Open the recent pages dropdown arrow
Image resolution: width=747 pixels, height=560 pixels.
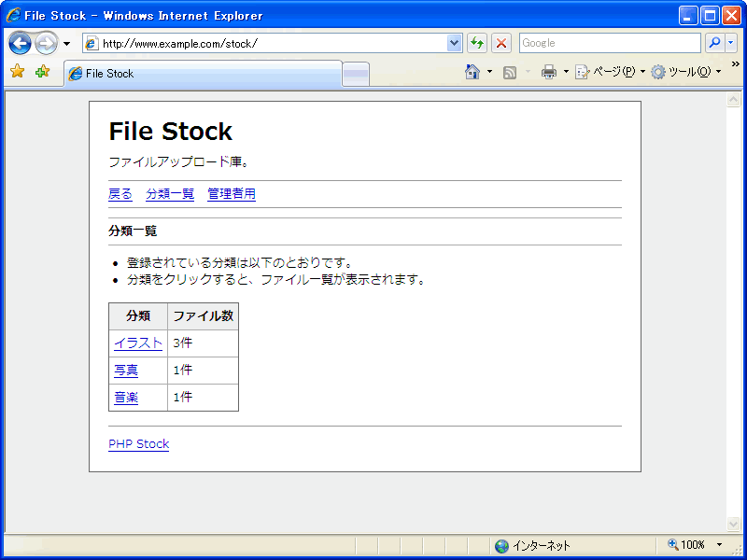pos(66,44)
